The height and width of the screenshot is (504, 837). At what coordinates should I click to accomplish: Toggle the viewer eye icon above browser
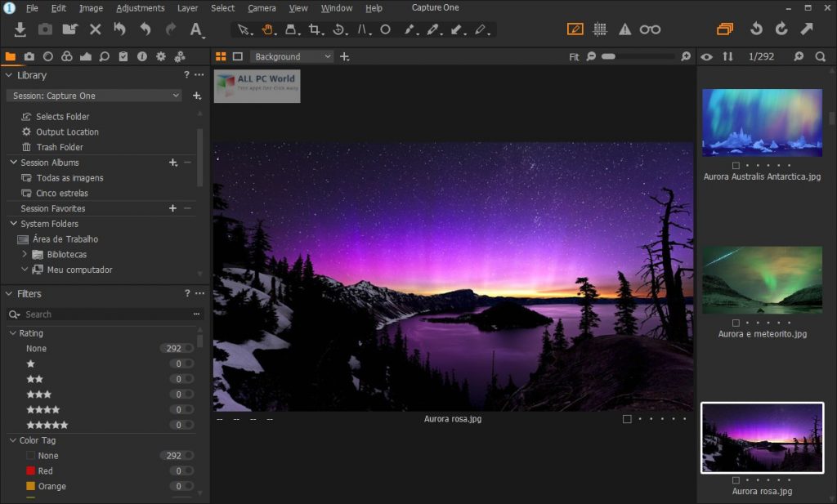pos(706,56)
